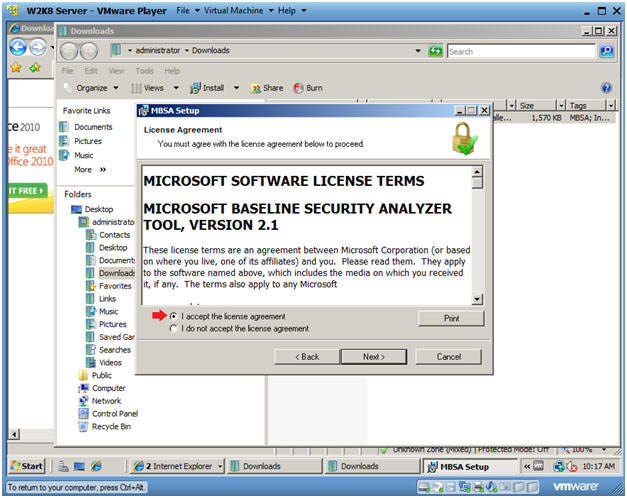Image resolution: width=627 pixels, height=498 pixels.
Task: Click the search magnifier icon
Action: (x=607, y=51)
